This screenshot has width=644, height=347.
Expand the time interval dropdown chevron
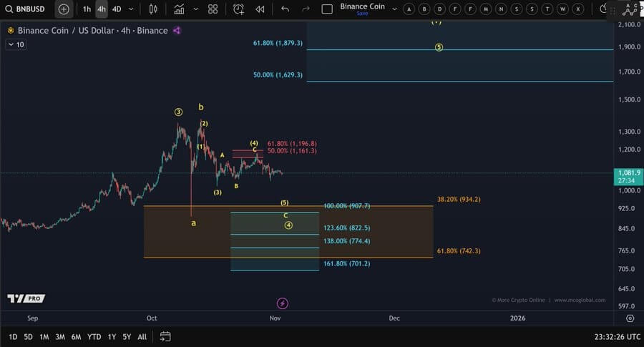130,9
